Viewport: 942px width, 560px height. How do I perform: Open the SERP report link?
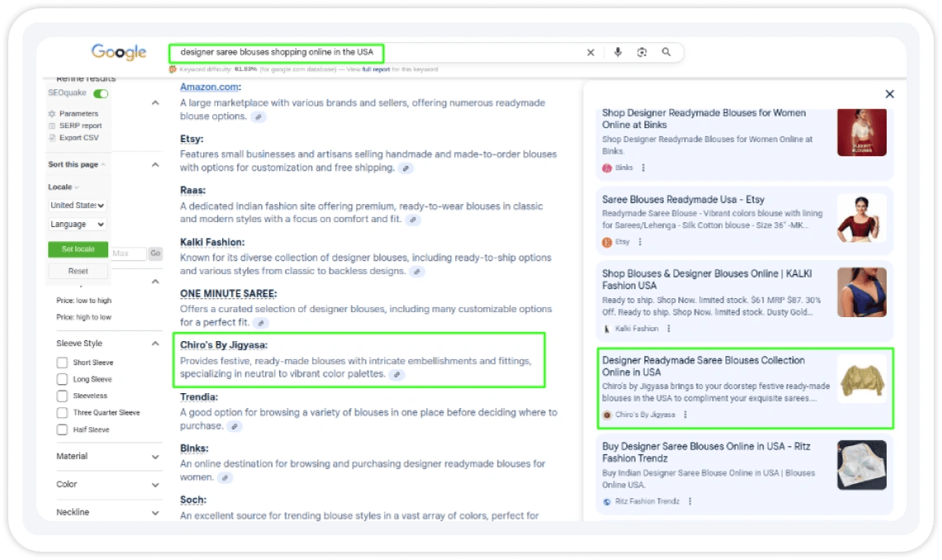pyautogui.click(x=80, y=126)
